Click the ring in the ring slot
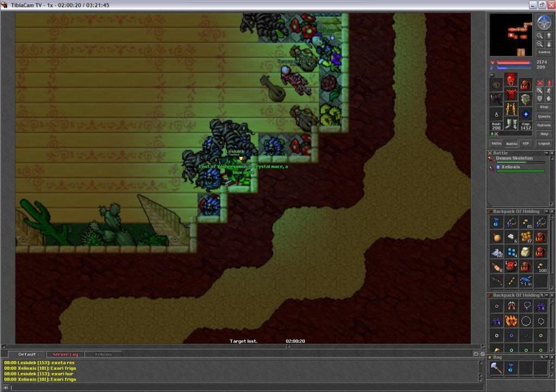Screen dimensions: 556x392 coord(496,114)
